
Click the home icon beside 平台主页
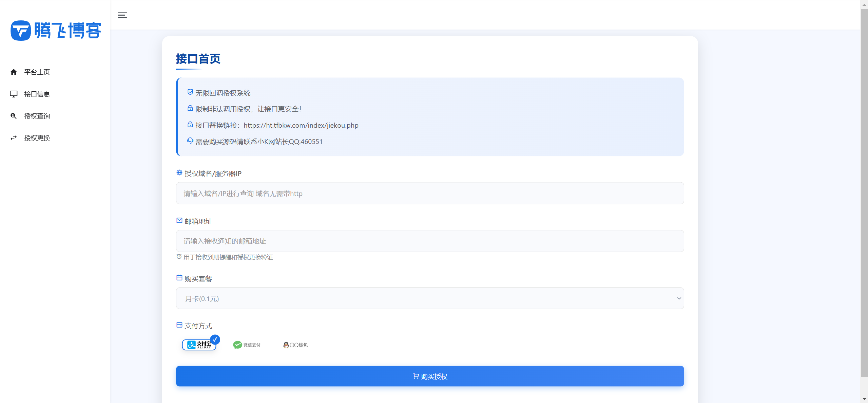[x=14, y=72]
